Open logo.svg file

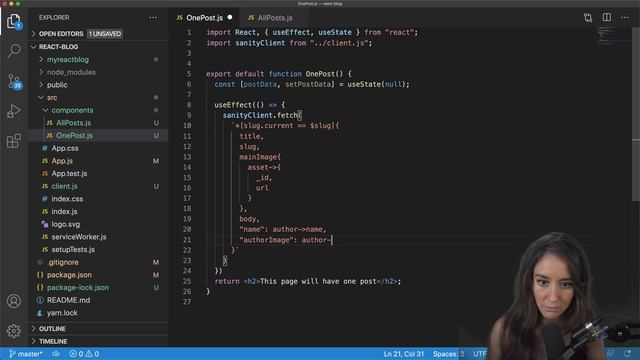[98, 224]
